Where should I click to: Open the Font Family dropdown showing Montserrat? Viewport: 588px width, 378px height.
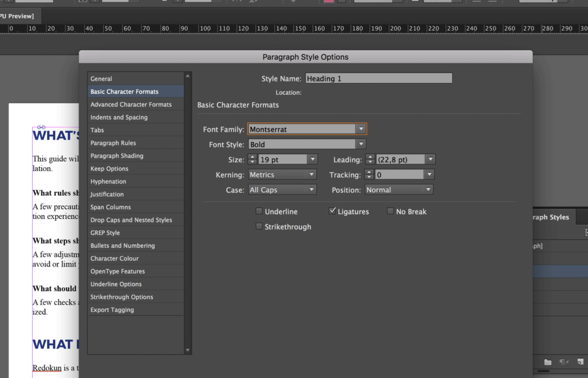pos(362,129)
